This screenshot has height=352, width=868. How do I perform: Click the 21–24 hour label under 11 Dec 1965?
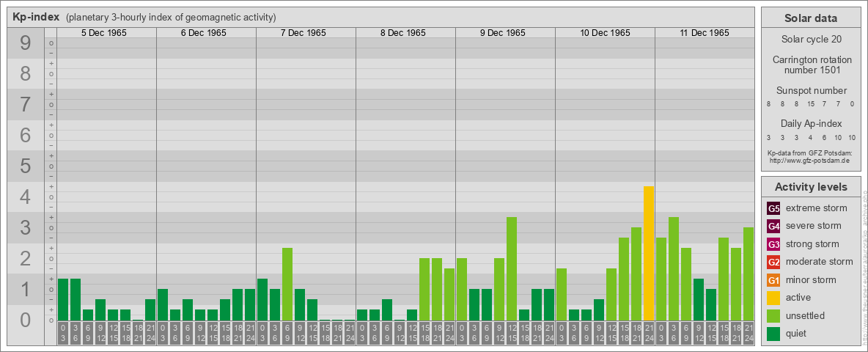click(749, 334)
